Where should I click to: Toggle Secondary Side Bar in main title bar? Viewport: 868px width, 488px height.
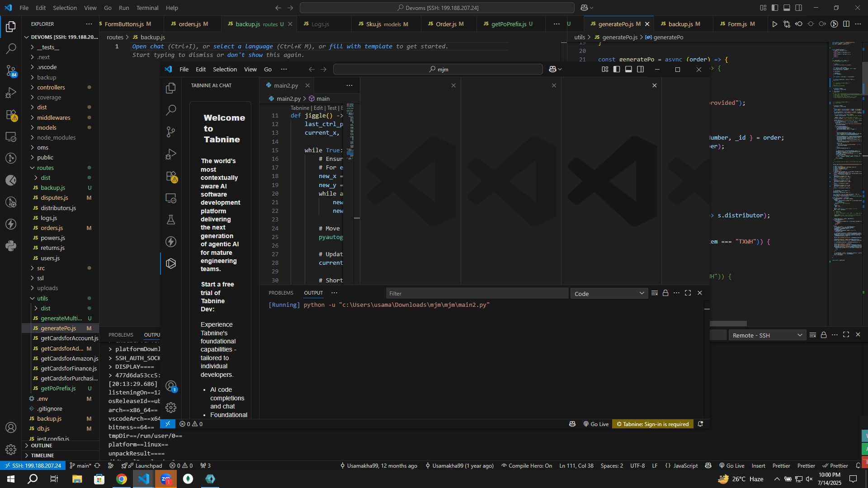coord(799,8)
